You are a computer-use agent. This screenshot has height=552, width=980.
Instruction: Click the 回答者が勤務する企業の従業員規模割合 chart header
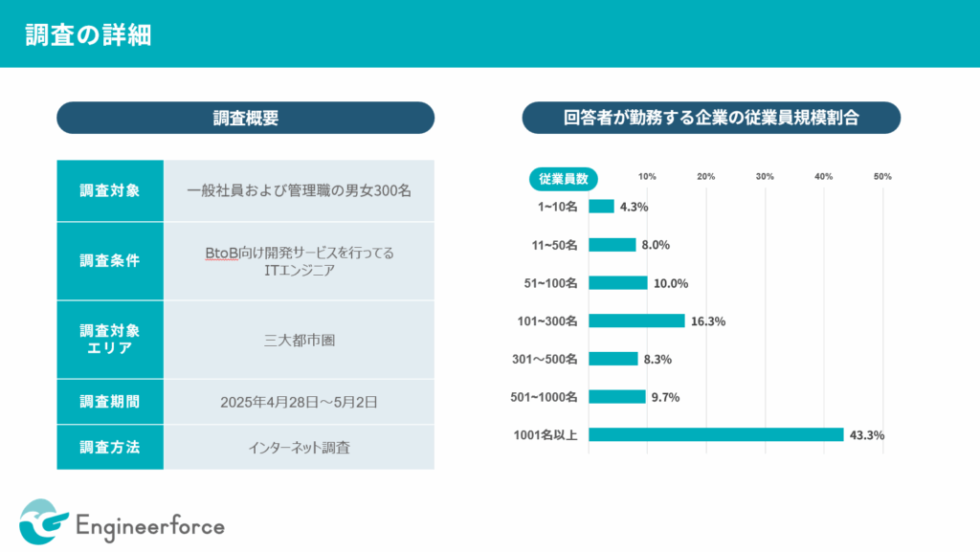click(711, 118)
